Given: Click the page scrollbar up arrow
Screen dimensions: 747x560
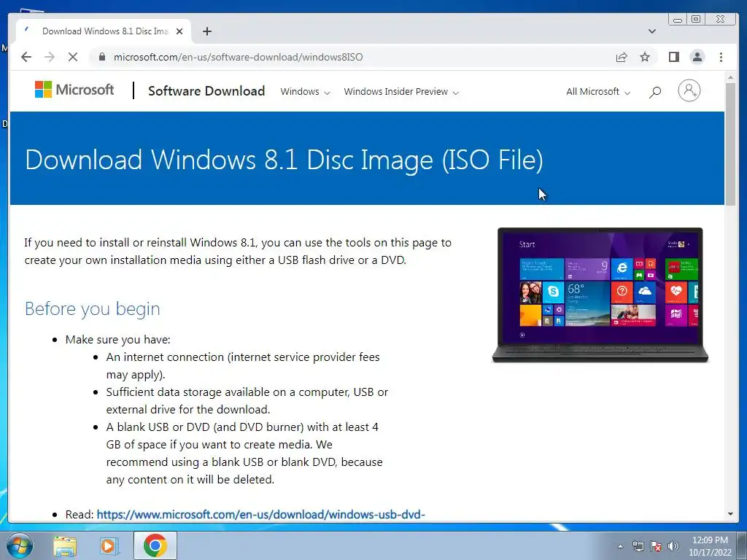Looking at the screenshot, I should [x=730, y=77].
